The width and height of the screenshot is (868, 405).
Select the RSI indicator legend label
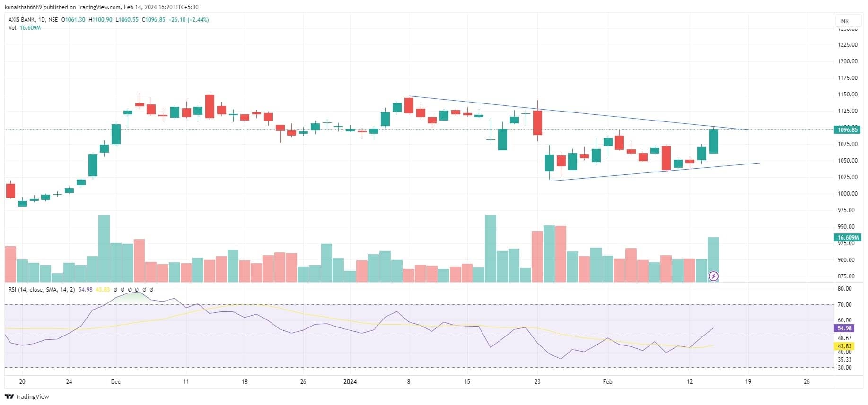click(x=42, y=289)
